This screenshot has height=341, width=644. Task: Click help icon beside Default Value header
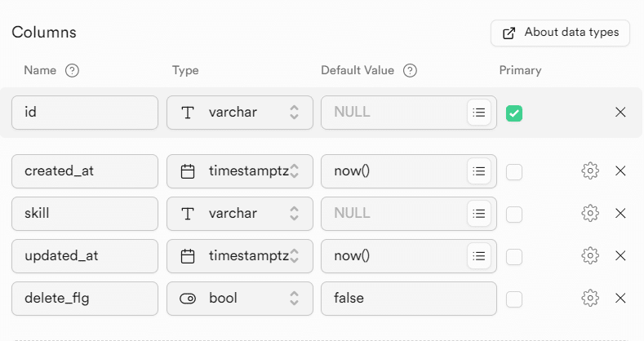pyautogui.click(x=411, y=70)
